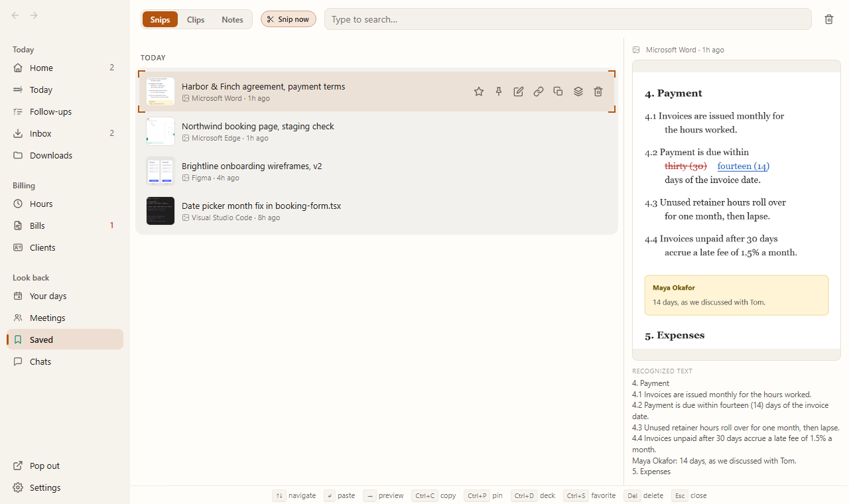Delete the Harbor & Finch snip via row trash icon
Screen dimensions: 849x504
click(x=598, y=92)
